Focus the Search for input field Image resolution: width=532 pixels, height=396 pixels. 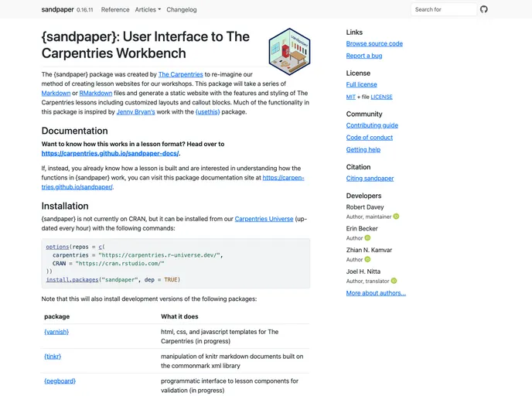(444, 9)
